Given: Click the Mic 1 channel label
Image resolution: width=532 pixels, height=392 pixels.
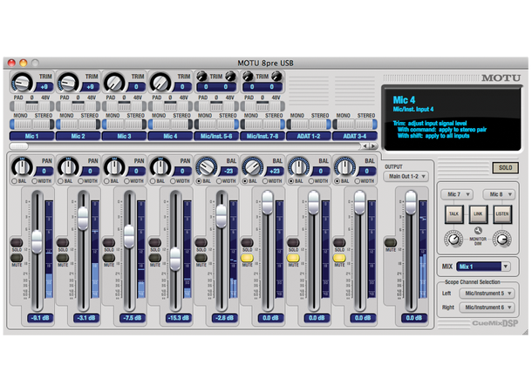Looking at the screenshot, I should pos(32,136).
